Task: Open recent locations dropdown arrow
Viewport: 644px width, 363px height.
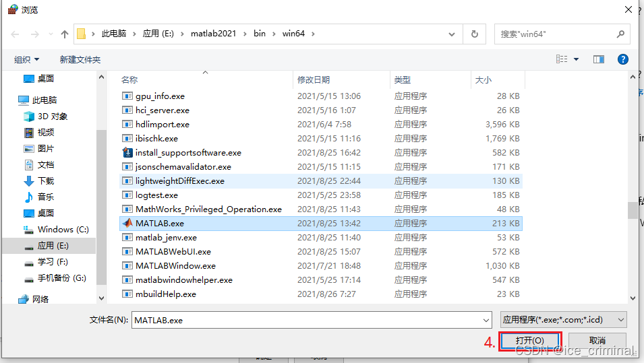Action: point(51,34)
